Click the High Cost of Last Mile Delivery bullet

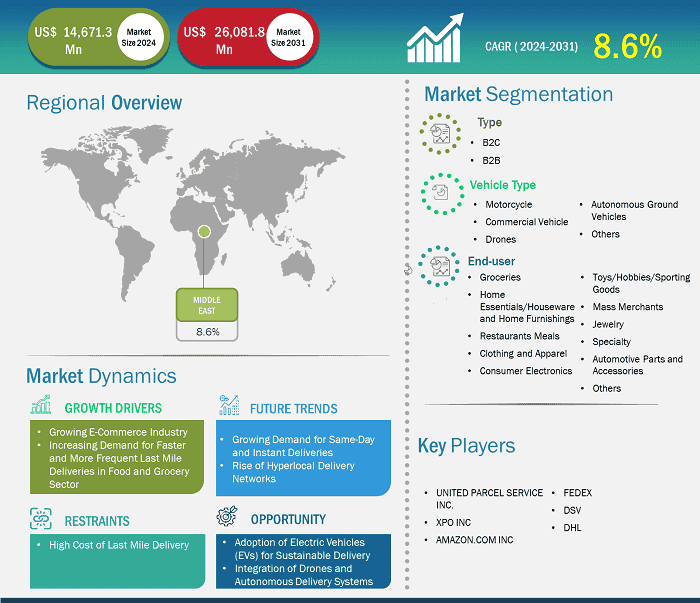coord(119,545)
